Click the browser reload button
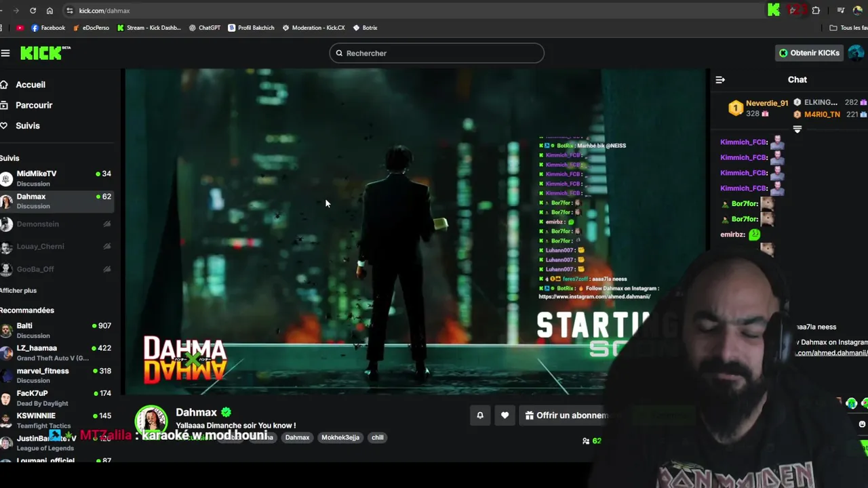868x488 pixels. (33, 11)
